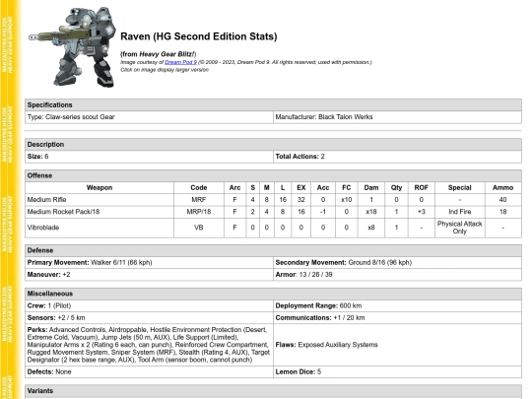Click the 'Click on image display larger version' note
This screenshot has width=532, height=399.
[165, 70]
